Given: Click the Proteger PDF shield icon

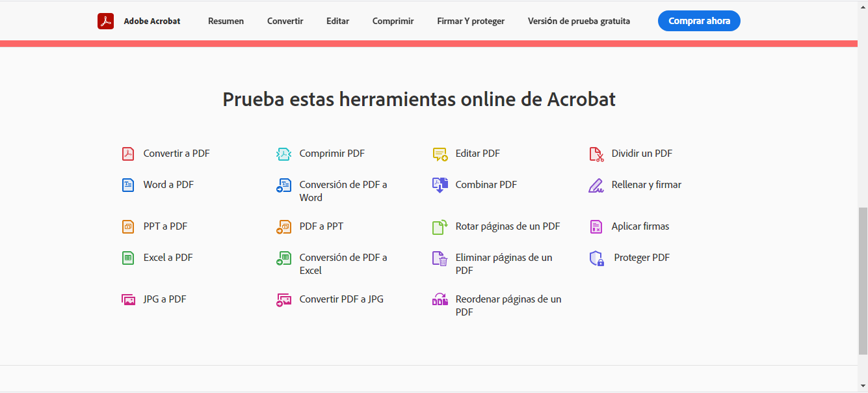Looking at the screenshot, I should [597, 258].
